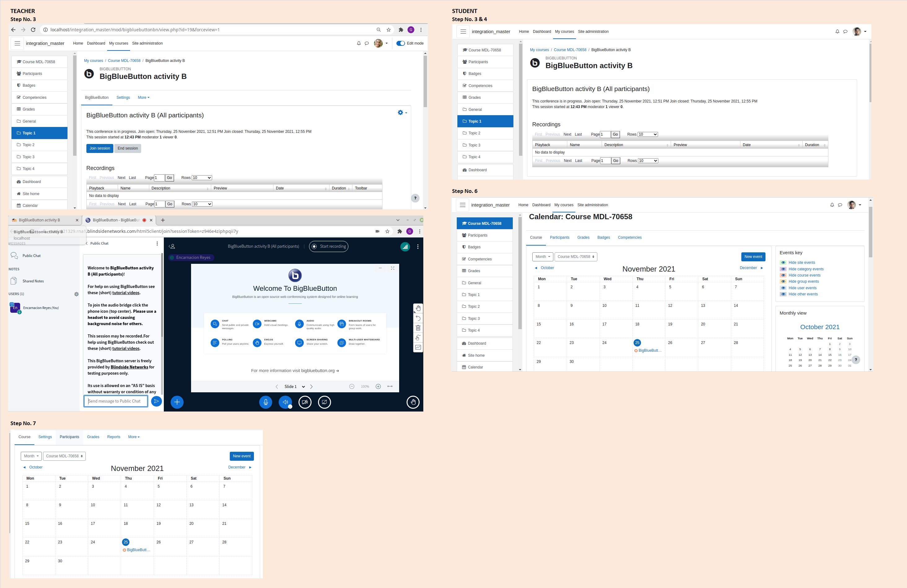Click the Join session button
907x588 pixels.
tap(100, 148)
